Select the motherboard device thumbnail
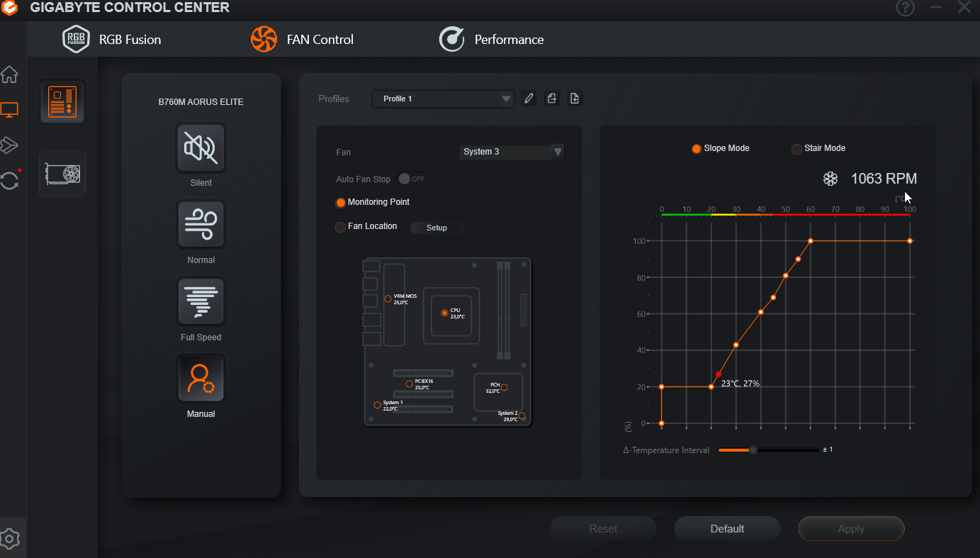This screenshot has height=558, width=980. tap(62, 101)
